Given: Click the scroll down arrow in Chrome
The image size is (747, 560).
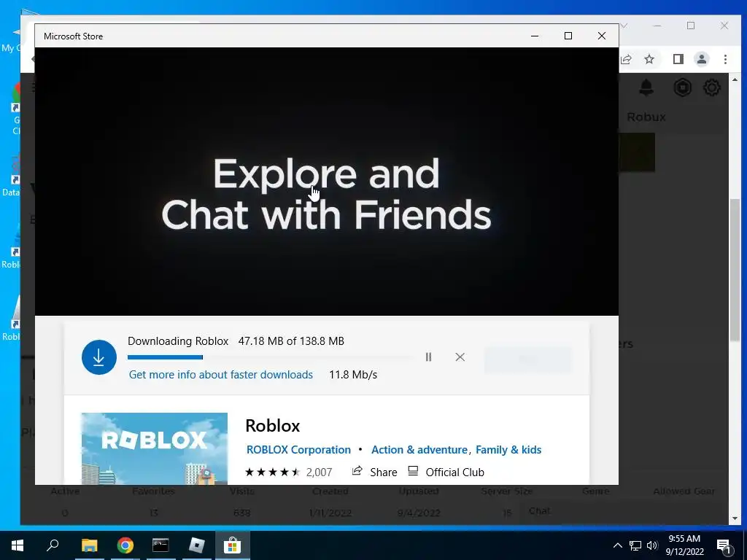Looking at the screenshot, I should pos(735,518).
